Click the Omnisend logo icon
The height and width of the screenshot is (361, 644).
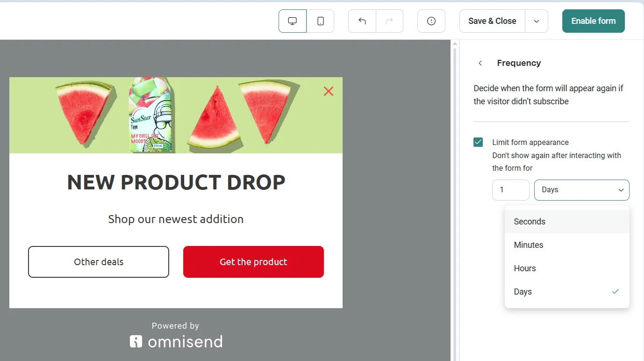[x=136, y=342]
